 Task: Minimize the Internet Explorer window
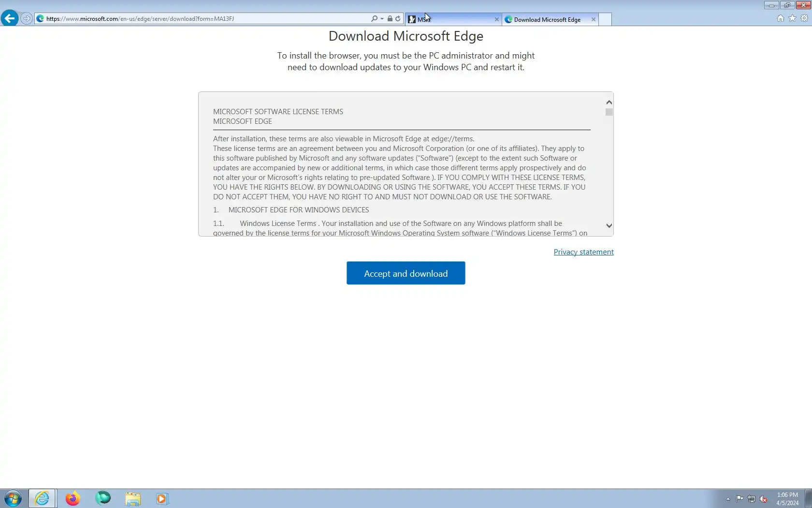point(771,5)
